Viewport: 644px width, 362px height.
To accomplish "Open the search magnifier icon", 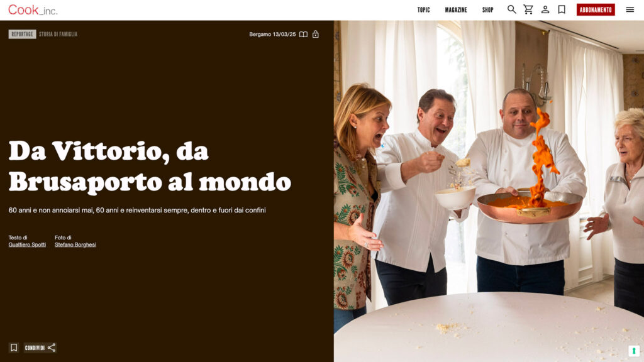I will [x=511, y=9].
